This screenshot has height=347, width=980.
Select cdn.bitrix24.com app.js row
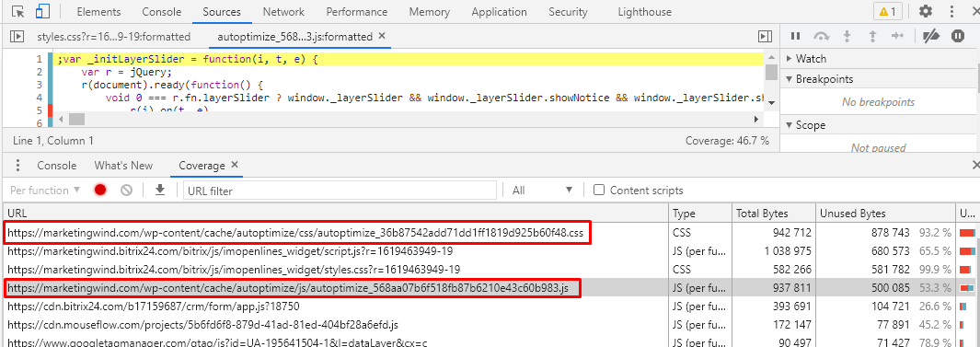490,307
